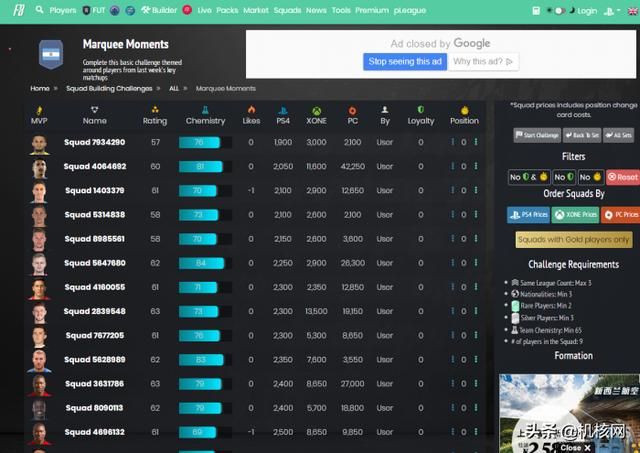Toggle the No loyalty and position filter
640x453 pixels.
(529, 177)
